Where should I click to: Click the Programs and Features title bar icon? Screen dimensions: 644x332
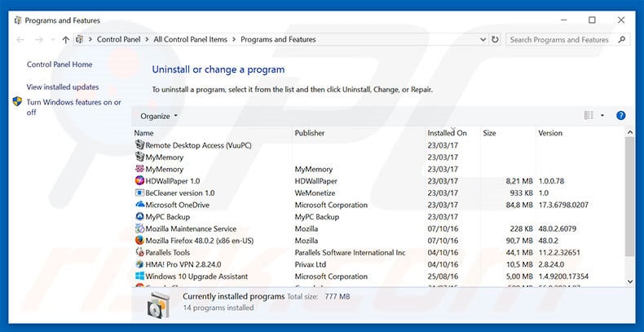pos(18,20)
